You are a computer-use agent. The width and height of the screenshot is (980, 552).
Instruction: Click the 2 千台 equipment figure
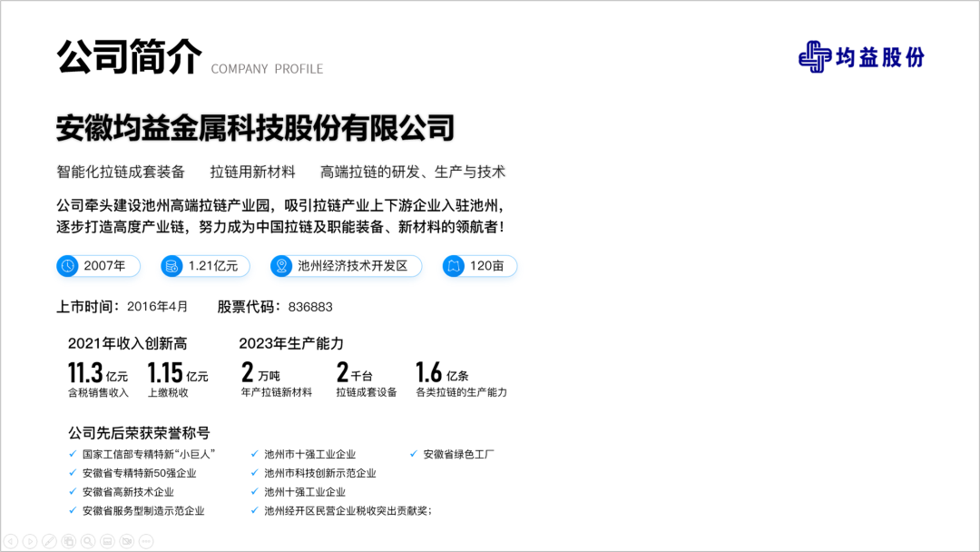pos(355,372)
